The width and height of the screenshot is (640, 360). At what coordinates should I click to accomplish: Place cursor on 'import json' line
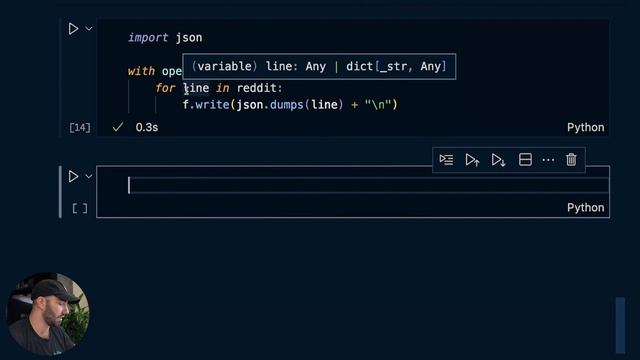[x=165, y=38]
